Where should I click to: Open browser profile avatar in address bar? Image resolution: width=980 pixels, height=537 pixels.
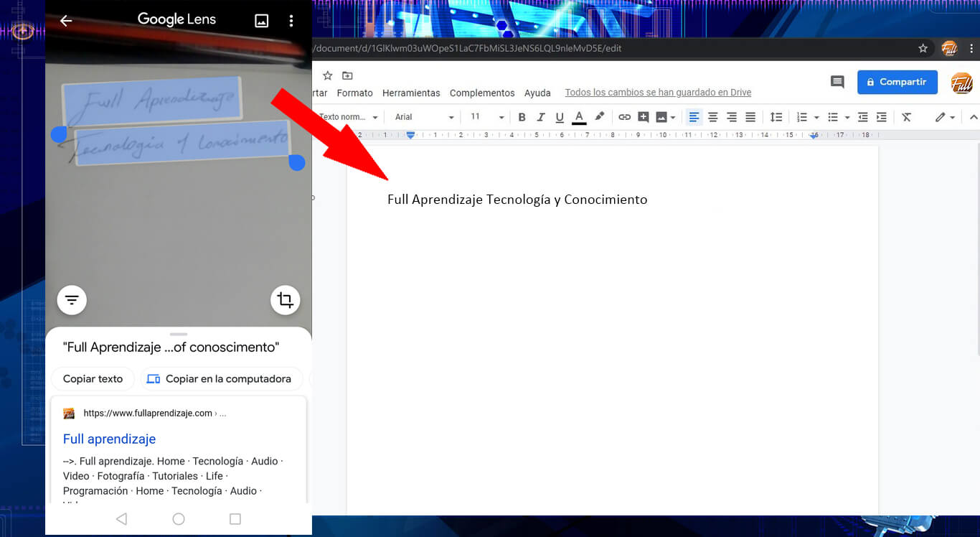pyautogui.click(x=949, y=48)
